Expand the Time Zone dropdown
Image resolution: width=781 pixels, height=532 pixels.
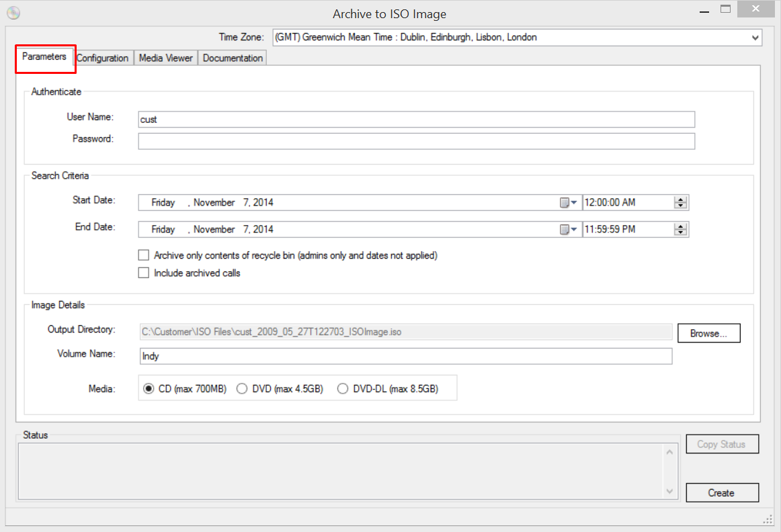(x=755, y=38)
